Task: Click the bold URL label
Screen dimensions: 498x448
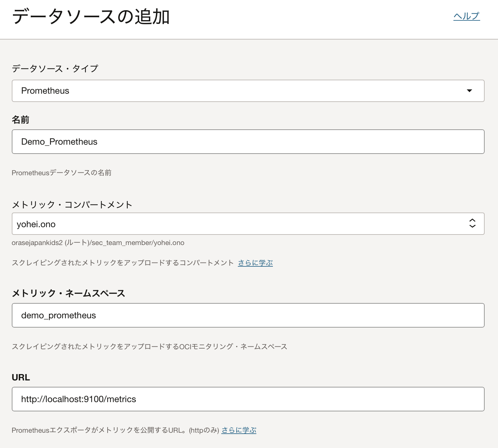Action: [x=21, y=377]
